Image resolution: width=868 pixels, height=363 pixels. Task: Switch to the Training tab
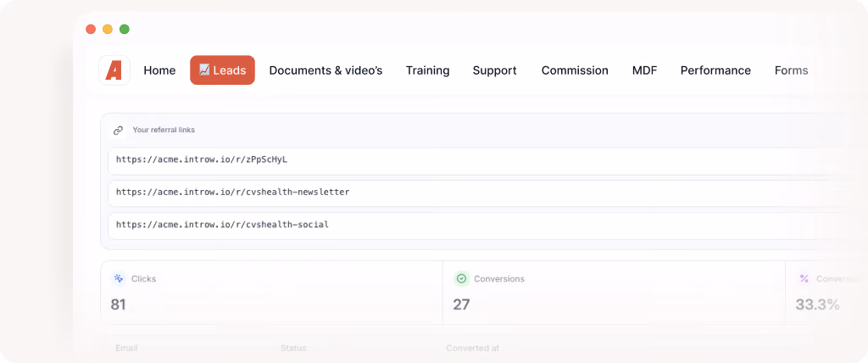(x=427, y=70)
